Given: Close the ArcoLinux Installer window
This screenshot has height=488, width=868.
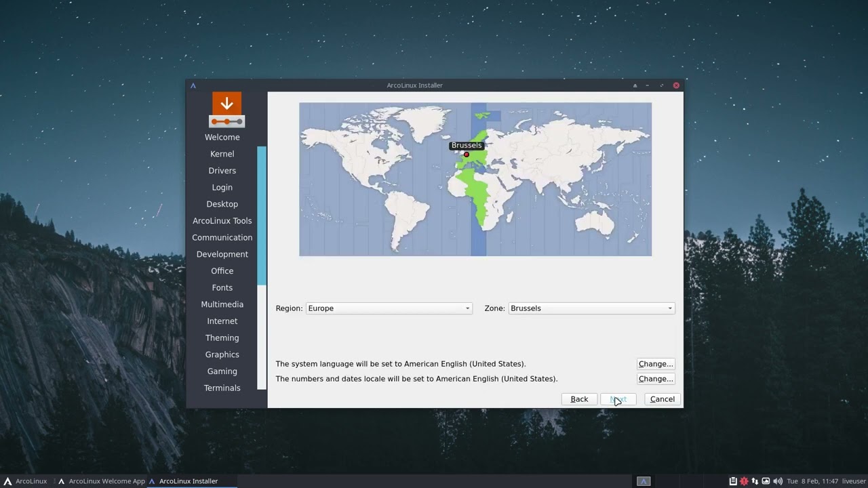Looking at the screenshot, I should click(x=676, y=85).
